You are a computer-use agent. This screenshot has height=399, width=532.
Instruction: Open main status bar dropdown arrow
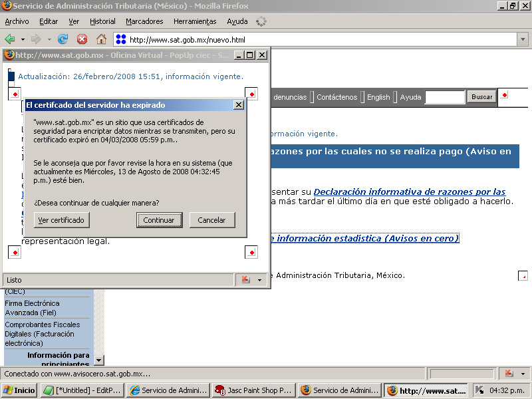pos(523,374)
